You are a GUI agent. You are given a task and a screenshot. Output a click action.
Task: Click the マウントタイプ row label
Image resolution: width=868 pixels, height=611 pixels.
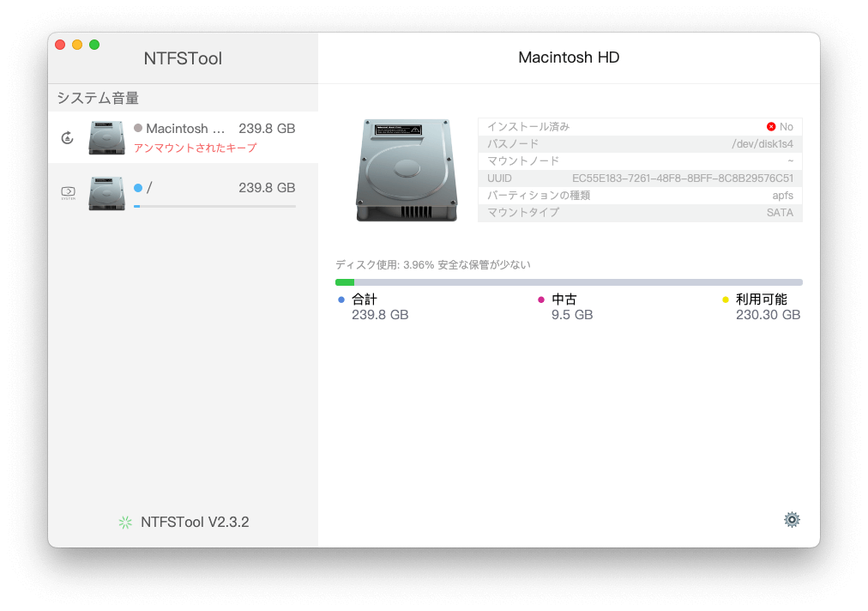pyautogui.click(x=523, y=213)
